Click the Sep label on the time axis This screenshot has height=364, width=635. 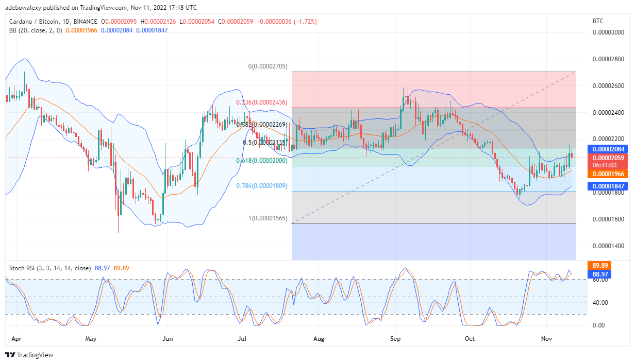[395, 339]
